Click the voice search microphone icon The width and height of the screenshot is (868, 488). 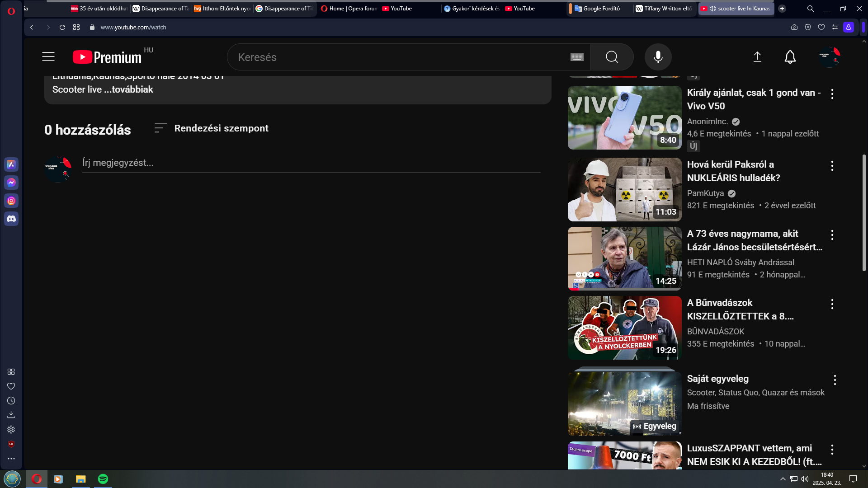coord(658,57)
